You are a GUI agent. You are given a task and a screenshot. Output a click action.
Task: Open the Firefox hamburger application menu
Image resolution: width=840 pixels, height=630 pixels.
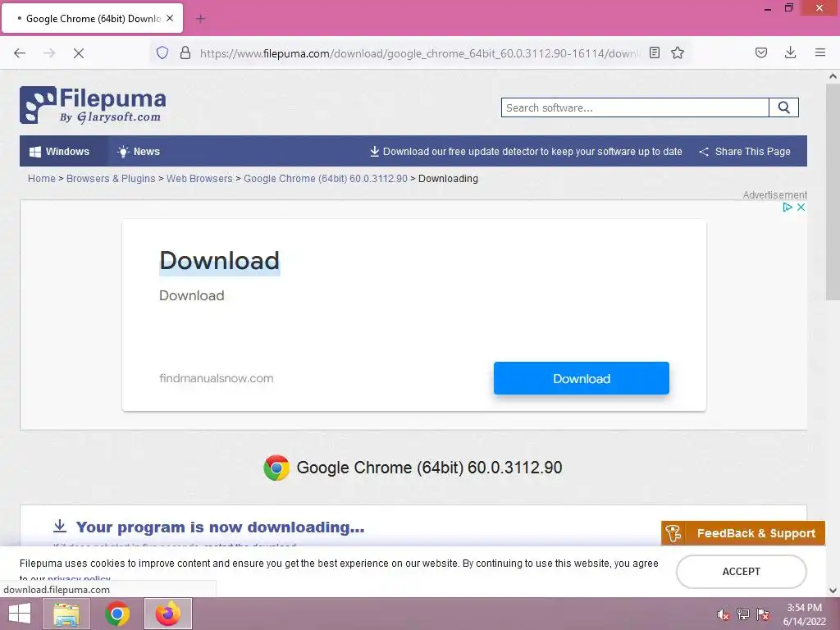pos(820,52)
